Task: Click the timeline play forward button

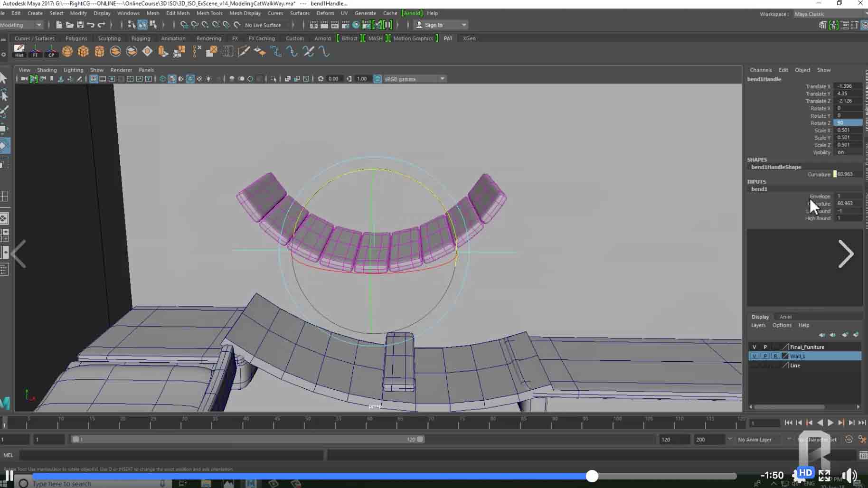Action: [x=830, y=422]
